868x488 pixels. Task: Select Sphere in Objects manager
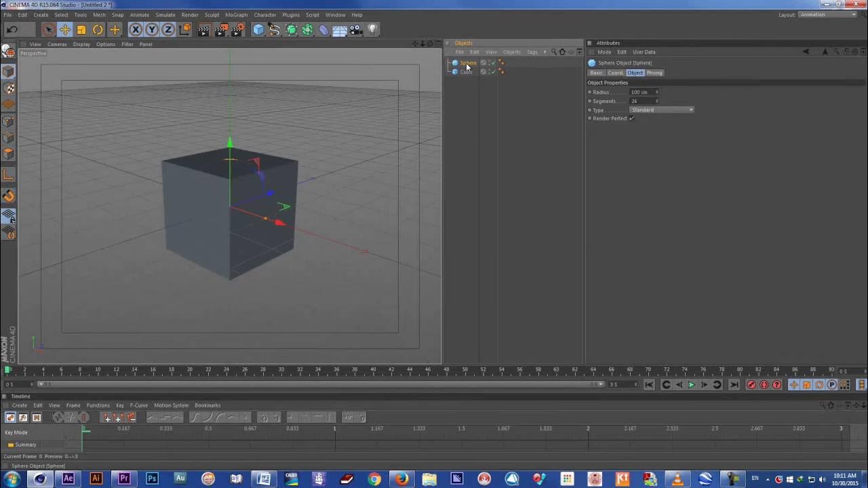469,62
